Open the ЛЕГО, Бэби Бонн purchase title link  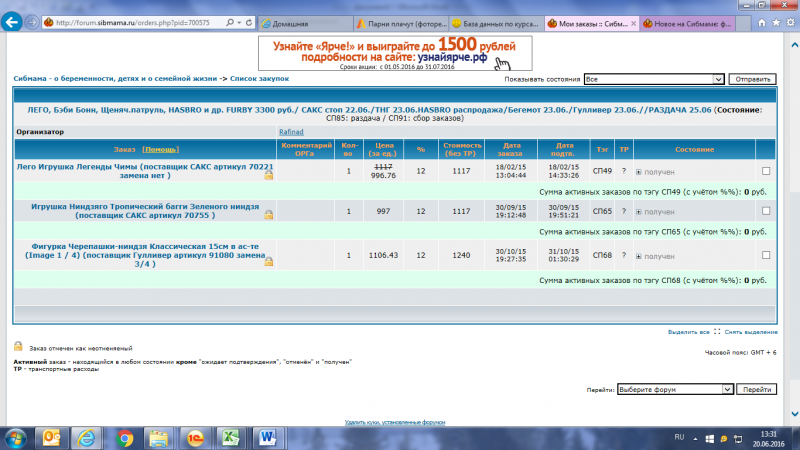click(369, 110)
